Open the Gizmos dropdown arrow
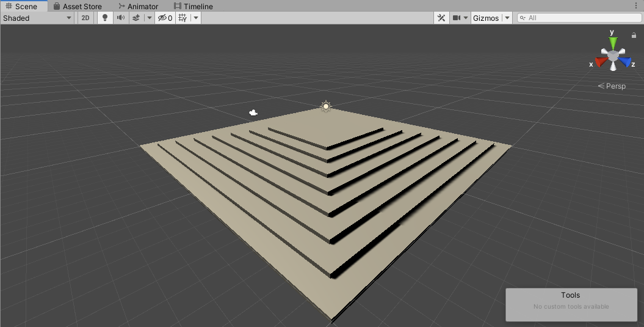This screenshot has width=644, height=327. 507,18
